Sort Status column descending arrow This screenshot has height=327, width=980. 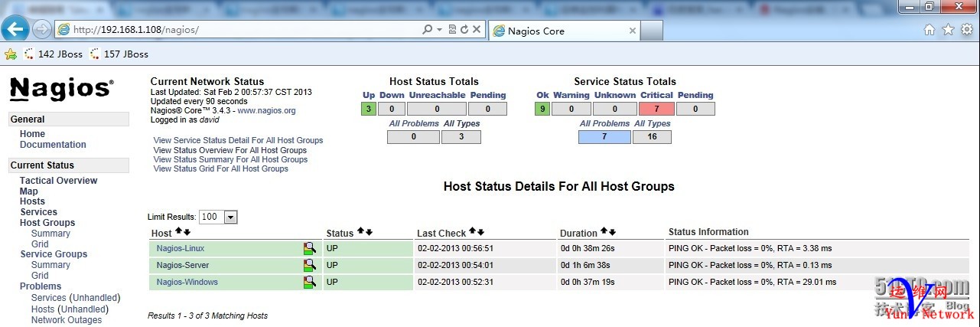tap(369, 231)
